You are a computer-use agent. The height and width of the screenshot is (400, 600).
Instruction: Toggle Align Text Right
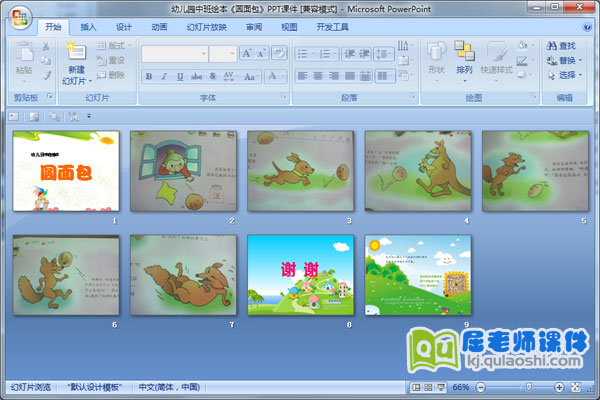click(x=334, y=76)
